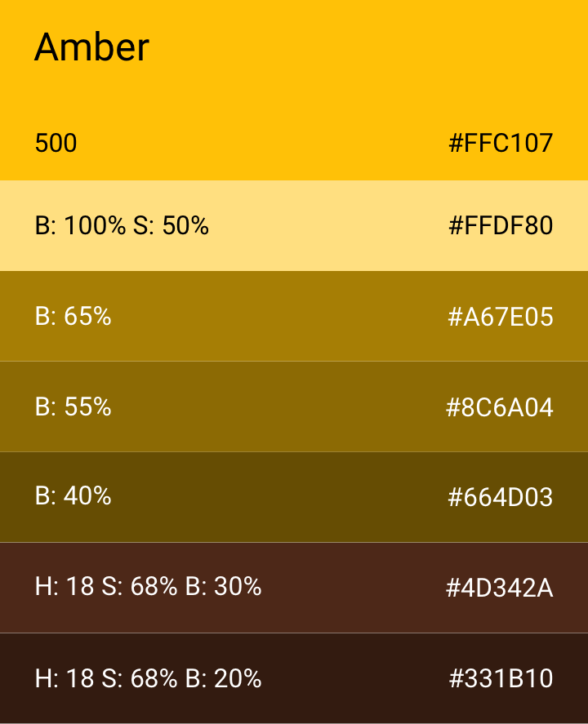Select the B: 40% brightness label
This screenshot has width=588, height=724.
coord(73,496)
